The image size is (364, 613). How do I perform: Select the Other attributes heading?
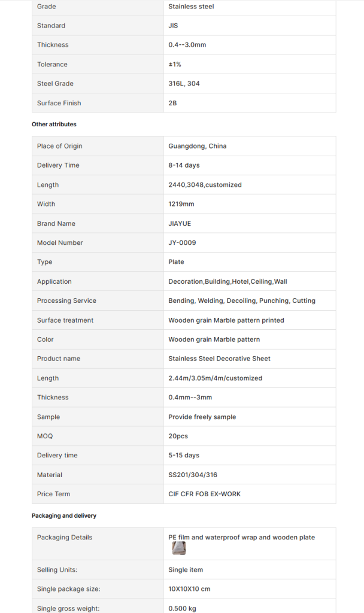click(54, 125)
